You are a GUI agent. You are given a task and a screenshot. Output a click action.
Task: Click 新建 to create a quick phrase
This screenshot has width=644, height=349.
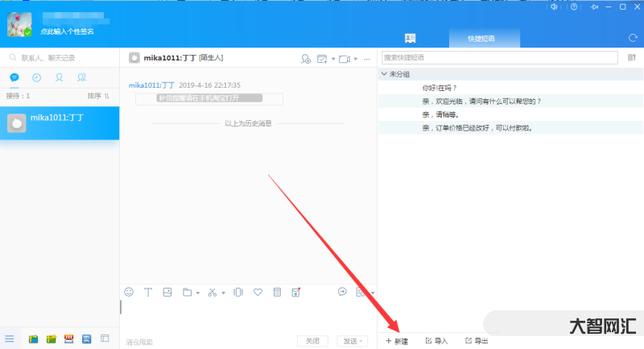tap(397, 341)
